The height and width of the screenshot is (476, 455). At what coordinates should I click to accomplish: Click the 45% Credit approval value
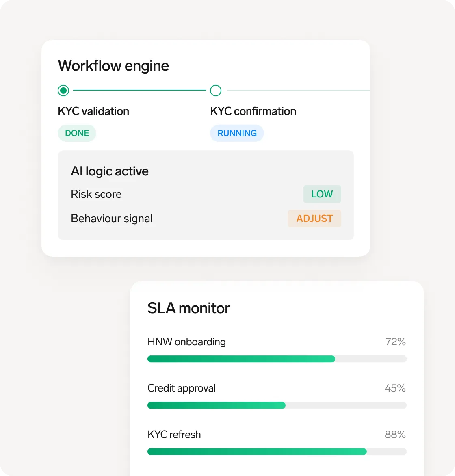point(395,388)
